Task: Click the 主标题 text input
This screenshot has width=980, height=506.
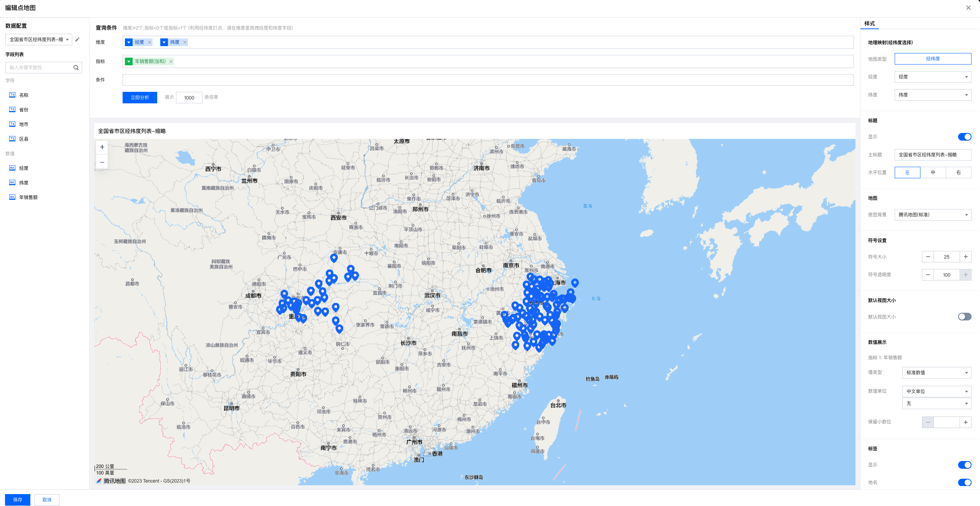Action: click(932, 155)
